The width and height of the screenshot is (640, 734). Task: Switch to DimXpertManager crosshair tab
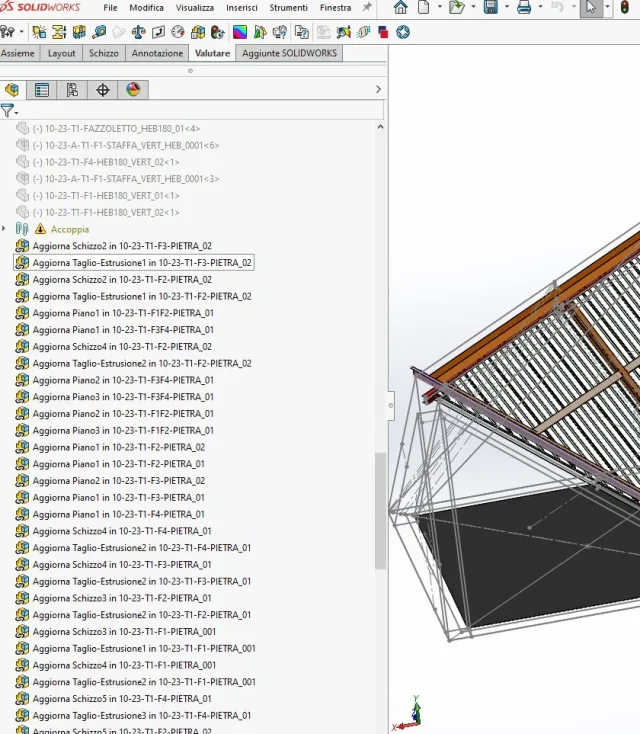(x=103, y=89)
